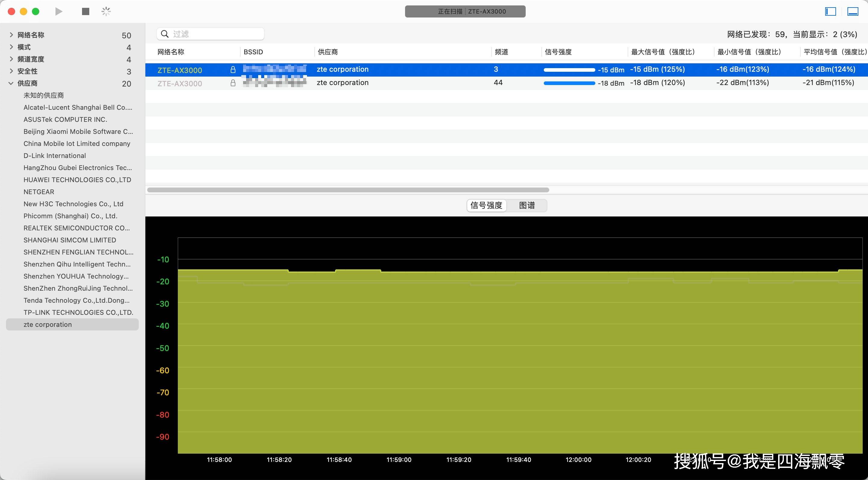The width and height of the screenshot is (868, 480).
Task: Click the horizontal table scrollbar
Action: [348, 190]
